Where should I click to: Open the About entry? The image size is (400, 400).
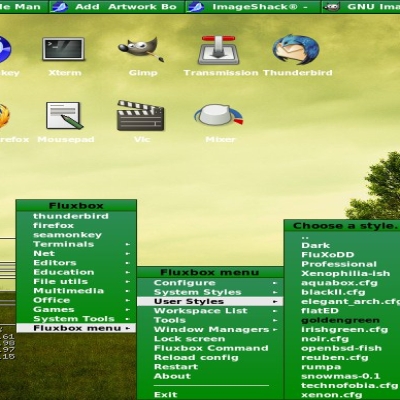(x=210, y=376)
